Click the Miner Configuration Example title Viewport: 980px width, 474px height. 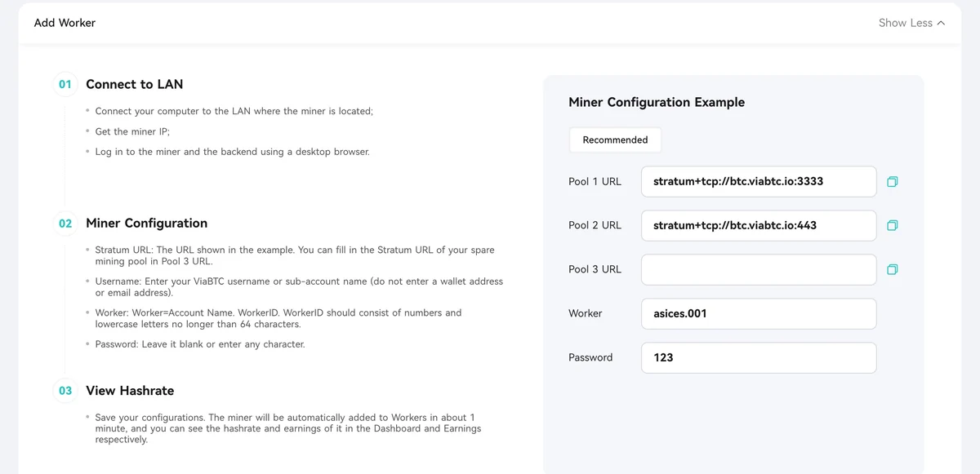point(657,102)
